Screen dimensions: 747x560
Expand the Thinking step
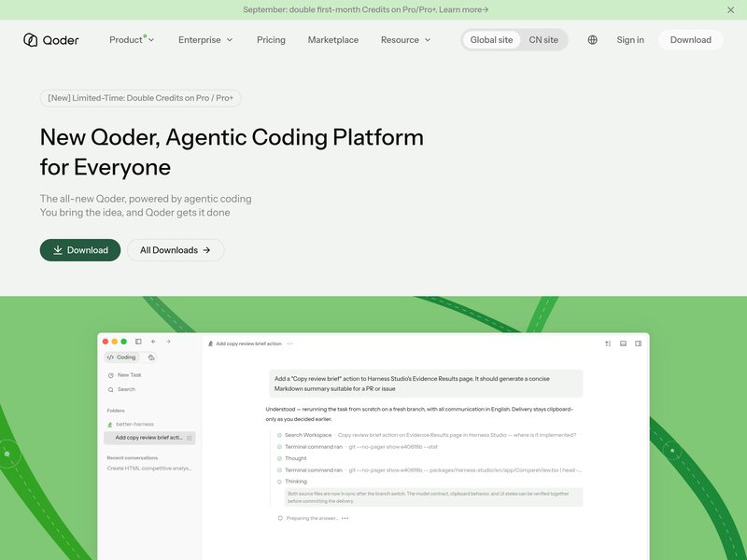(292, 482)
